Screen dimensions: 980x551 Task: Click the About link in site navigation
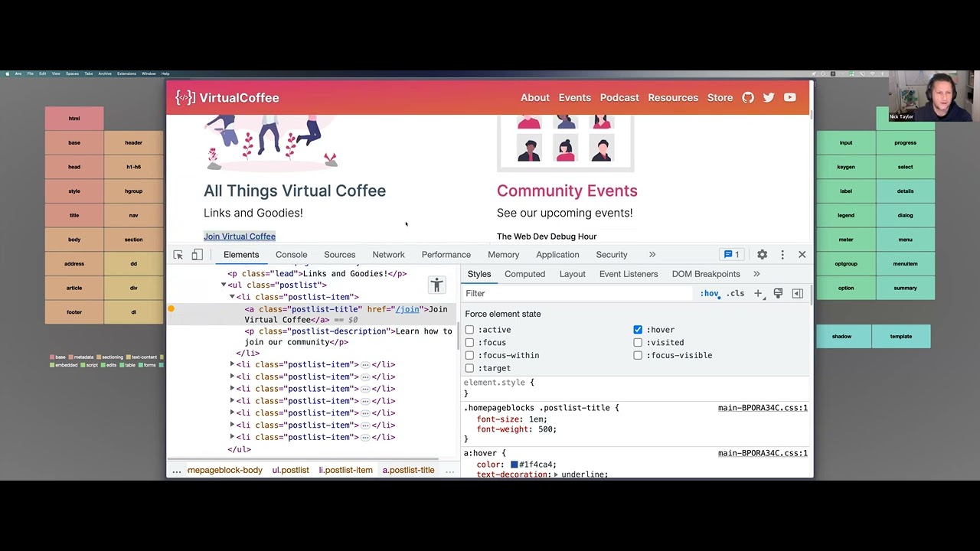point(535,98)
